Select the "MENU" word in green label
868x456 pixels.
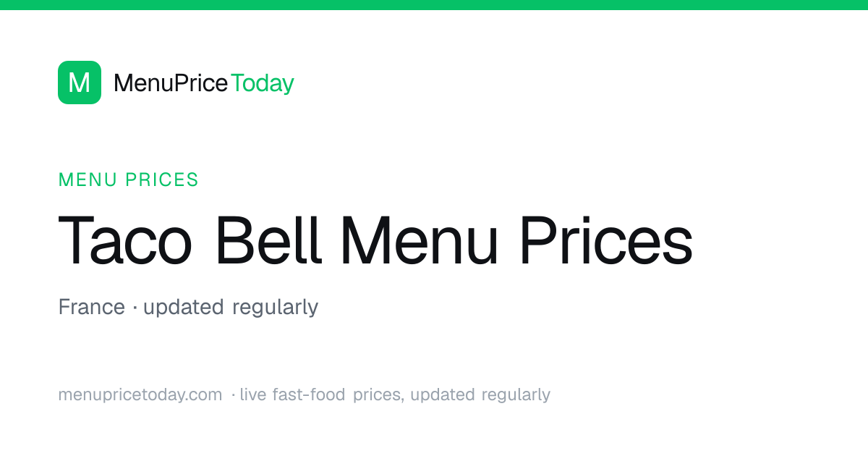click(x=89, y=180)
